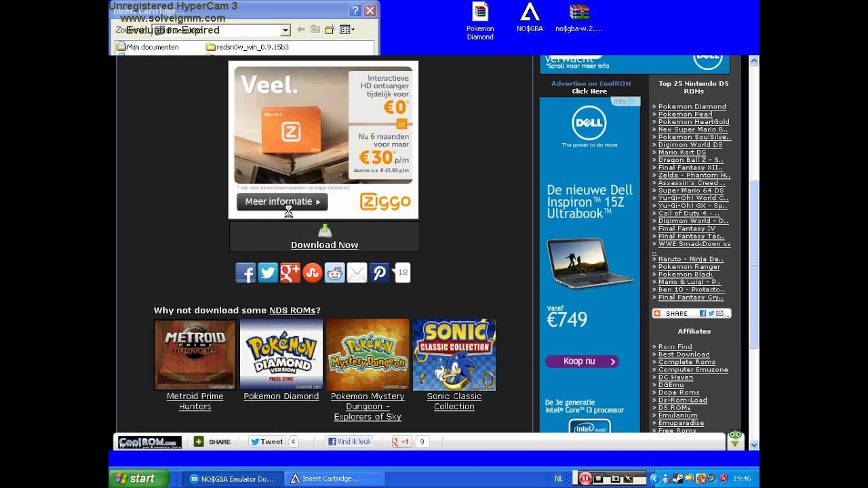Click the red pause HyperCam button in taskbar
This screenshot has width=868, height=488.
(585, 479)
